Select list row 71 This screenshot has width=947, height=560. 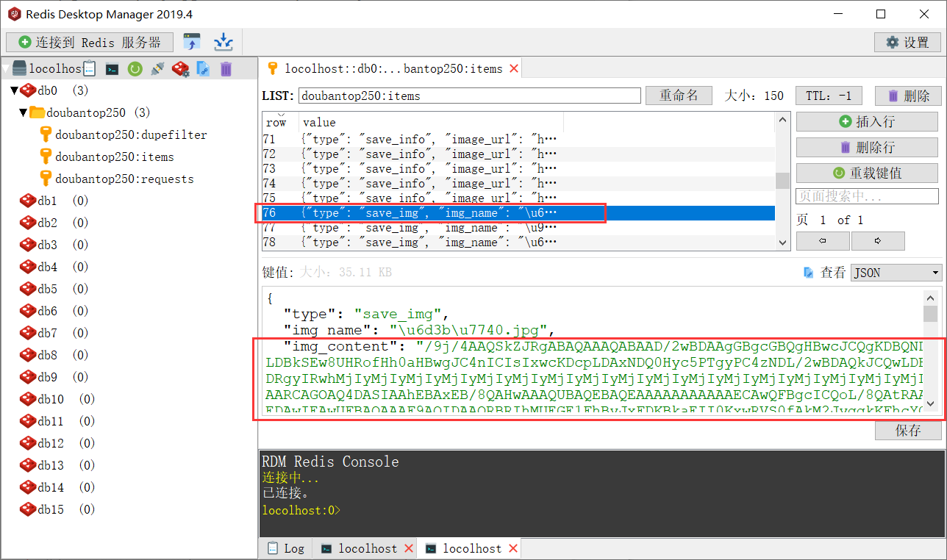pos(518,139)
